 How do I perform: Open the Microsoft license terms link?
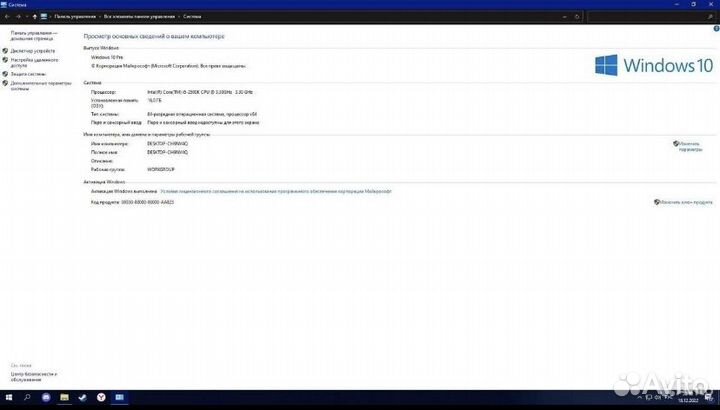tap(276, 191)
